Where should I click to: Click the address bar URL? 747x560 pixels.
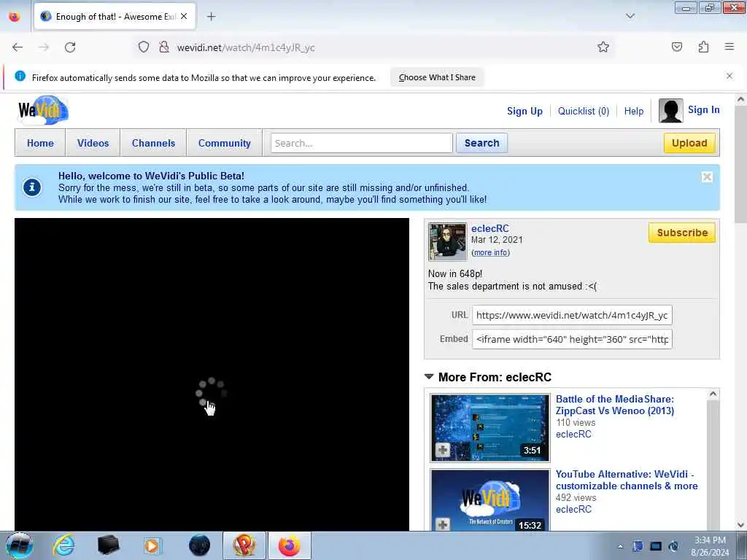(x=246, y=47)
